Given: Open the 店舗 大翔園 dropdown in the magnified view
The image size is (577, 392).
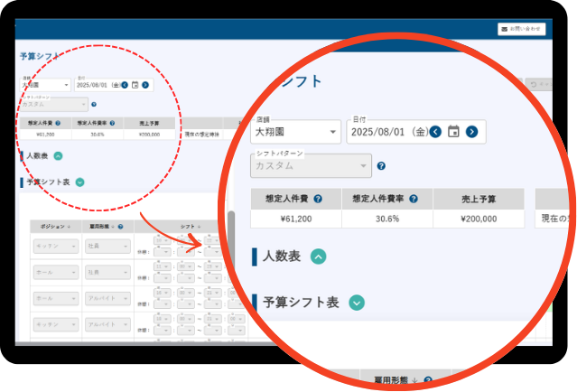Looking at the screenshot, I should coord(296,132).
